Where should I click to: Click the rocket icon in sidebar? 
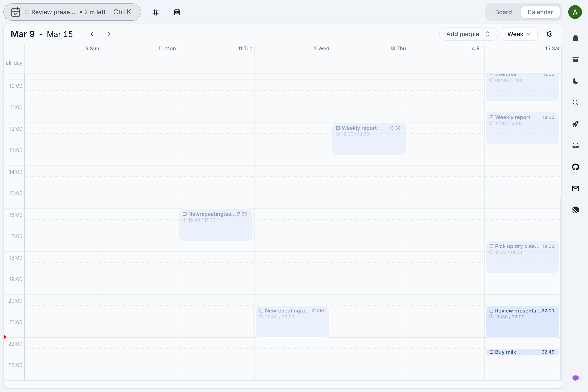(575, 124)
